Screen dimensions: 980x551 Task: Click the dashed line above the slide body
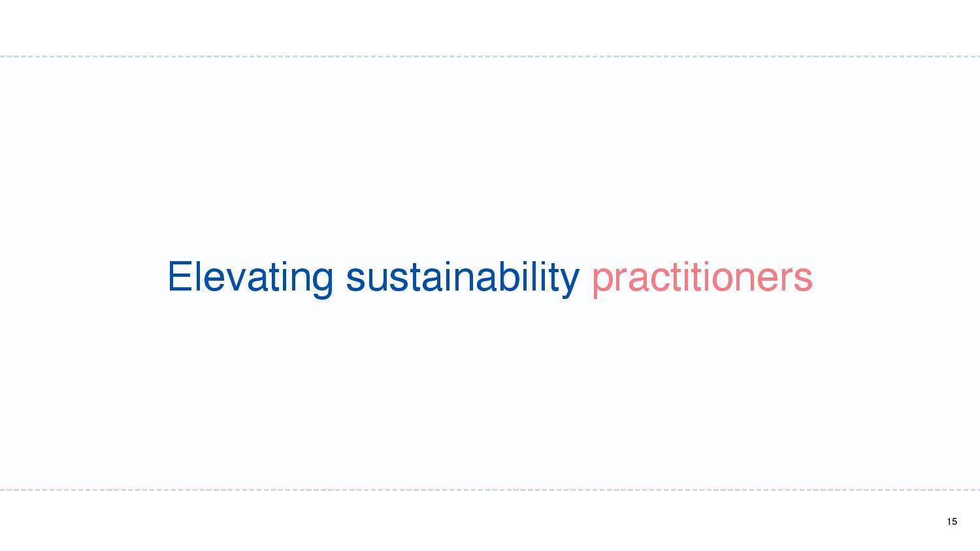(x=490, y=56)
